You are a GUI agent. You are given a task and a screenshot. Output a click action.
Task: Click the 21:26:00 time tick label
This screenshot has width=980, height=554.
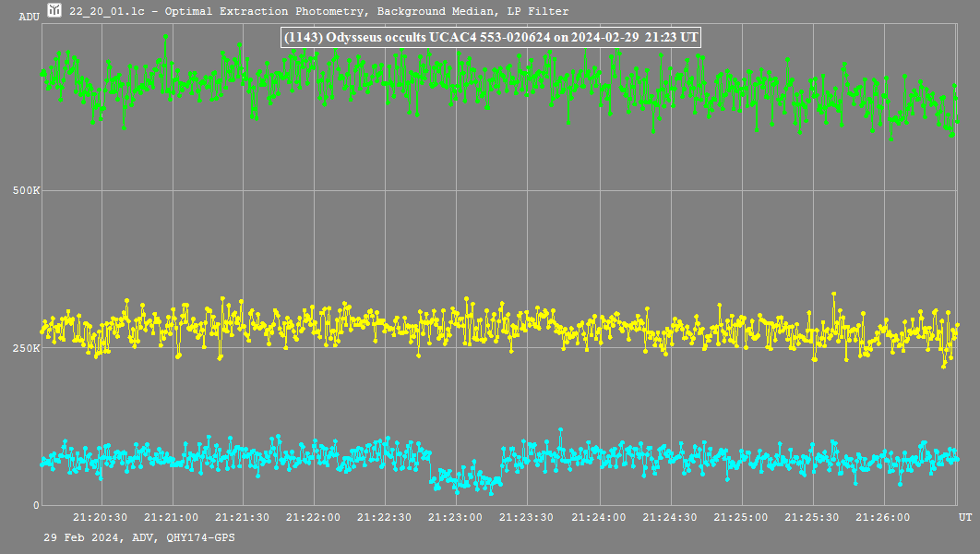click(883, 518)
